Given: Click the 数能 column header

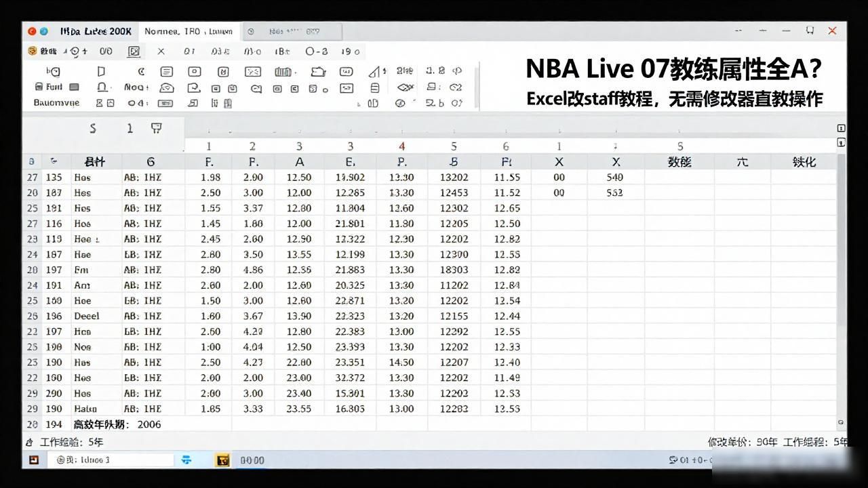Looking at the screenshot, I should pos(679,162).
